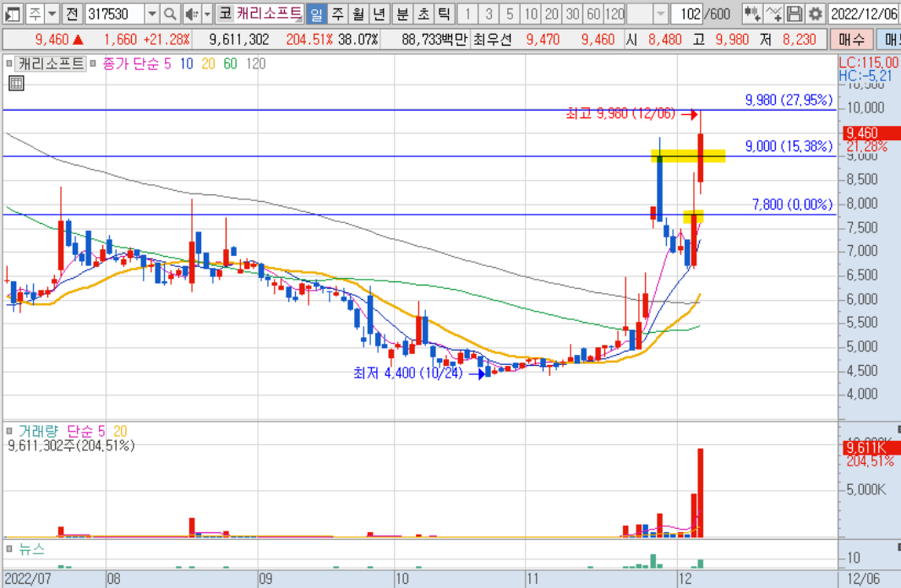This screenshot has height=588, width=901.
Task: Open the data grid icon below the 캐리소프트 label
Action: coord(16,84)
